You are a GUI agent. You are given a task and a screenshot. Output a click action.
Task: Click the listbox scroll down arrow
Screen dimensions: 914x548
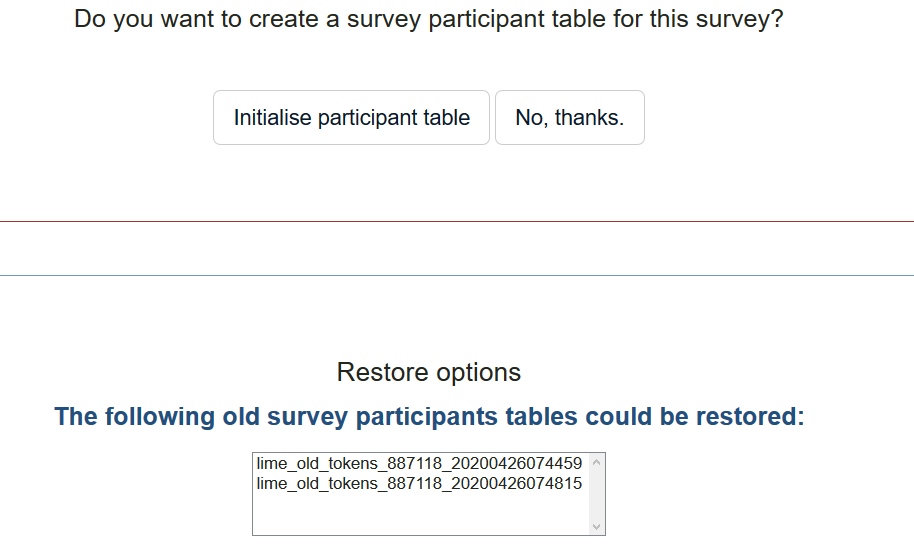(597, 526)
